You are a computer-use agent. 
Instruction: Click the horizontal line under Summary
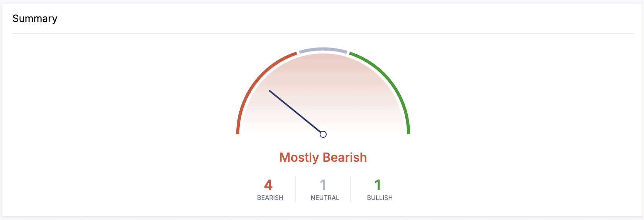(x=323, y=34)
